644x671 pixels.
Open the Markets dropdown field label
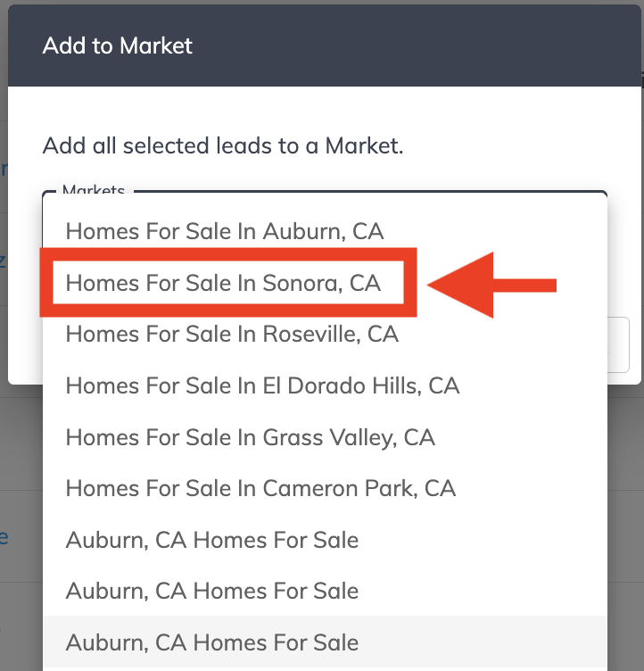(x=94, y=189)
